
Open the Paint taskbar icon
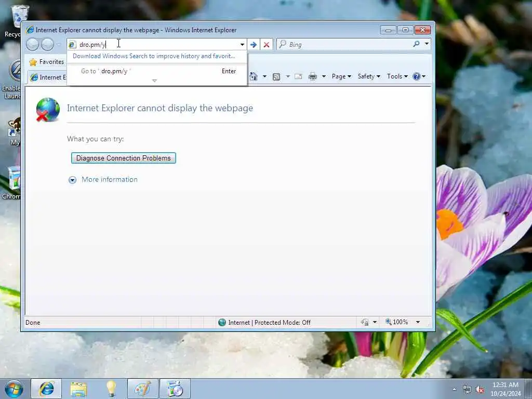(142, 389)
